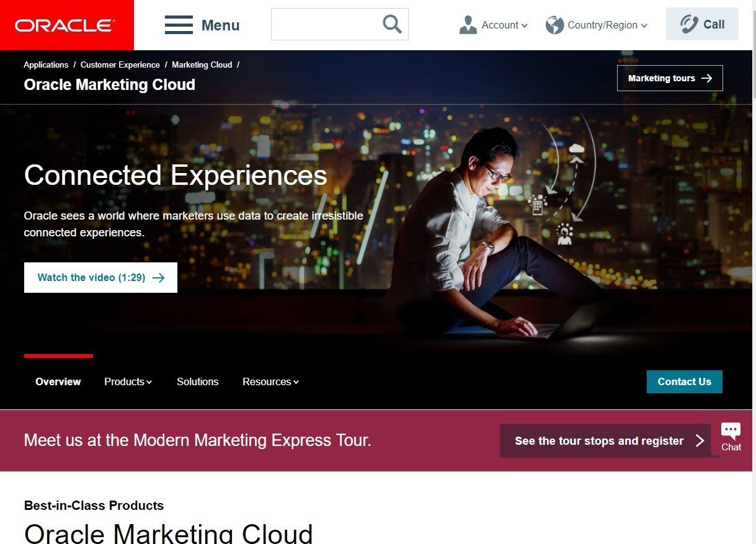Screen dimensions: 756x544
Task: Click the Oracle logo
Action: 66,25
